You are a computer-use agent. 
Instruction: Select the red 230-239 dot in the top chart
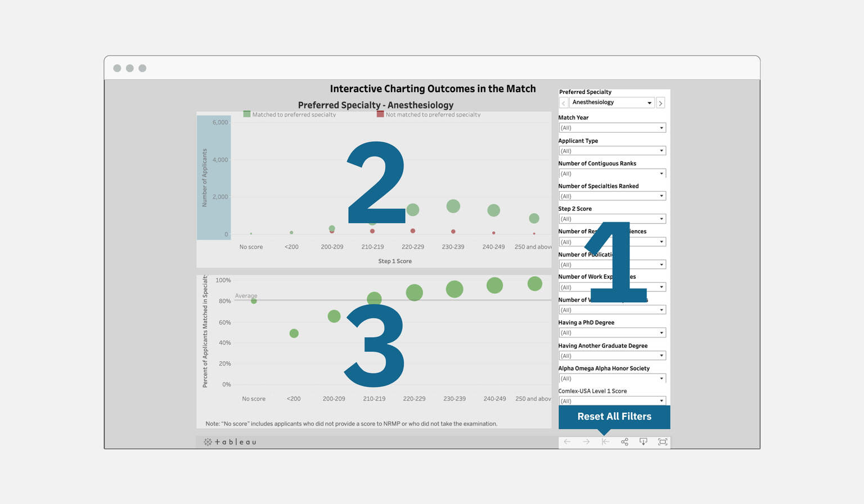[x=453, y=231]
